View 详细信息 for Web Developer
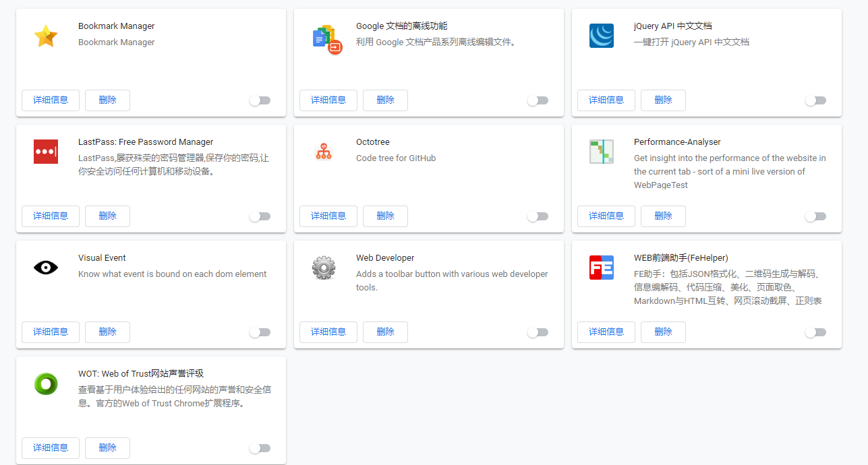 [328, 332]
